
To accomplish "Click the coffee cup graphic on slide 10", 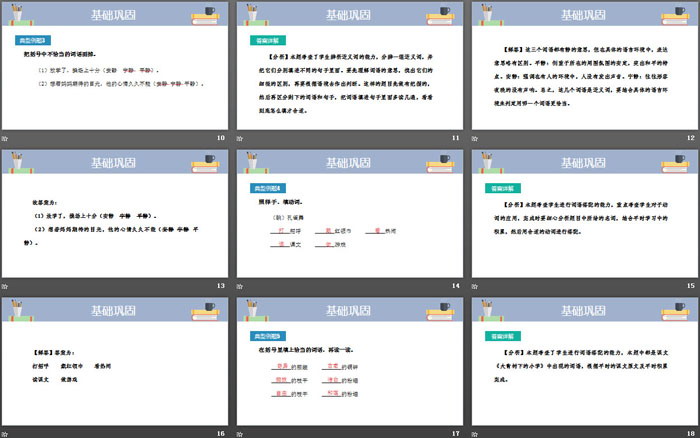I will [209, 13].
